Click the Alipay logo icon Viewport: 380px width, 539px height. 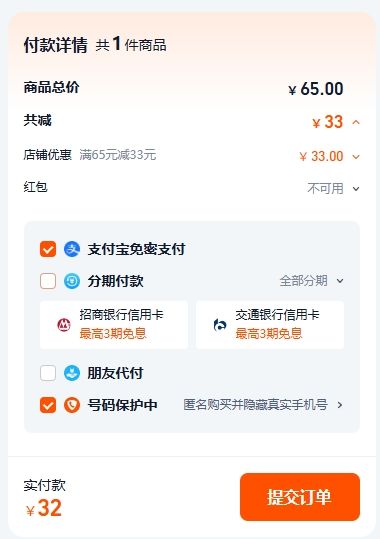tap(72, 249)
